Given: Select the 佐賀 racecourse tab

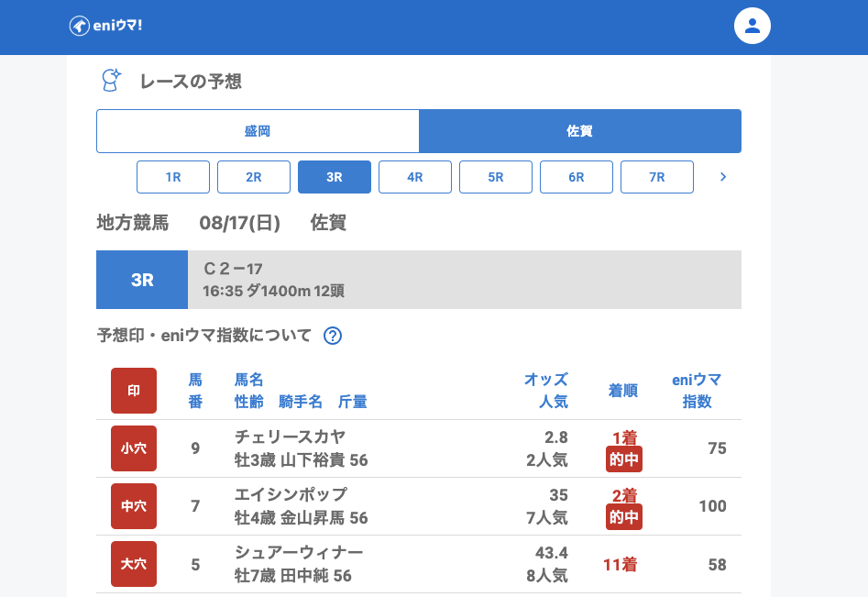Looking at the screenshot, I should point(579,131).
